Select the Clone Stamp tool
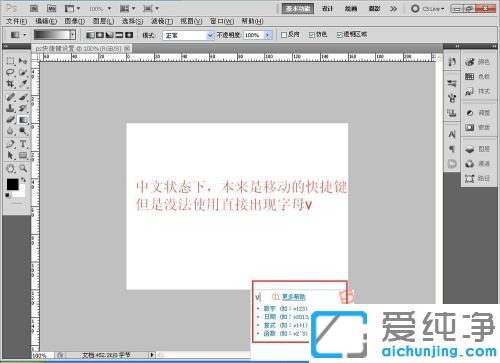 pos(10,108)
